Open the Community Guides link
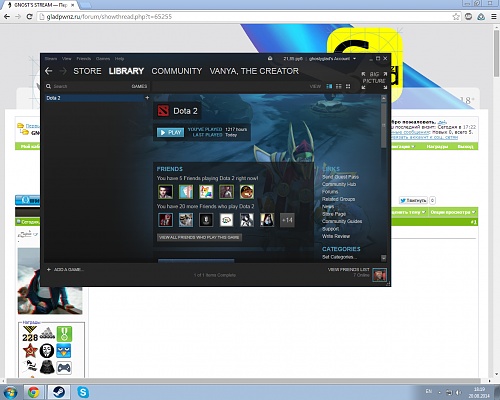Screen dimensions: 500x400 (342, 221)
